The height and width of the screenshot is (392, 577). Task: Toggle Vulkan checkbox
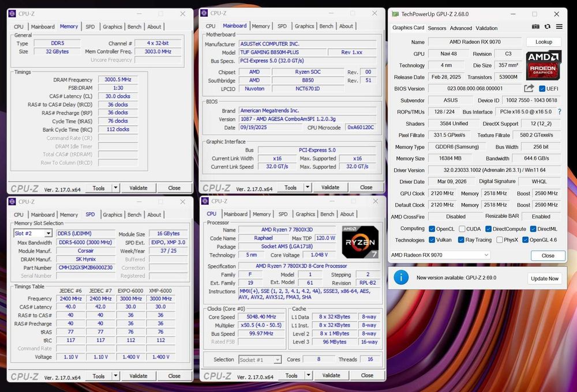[x=432, y=240]
